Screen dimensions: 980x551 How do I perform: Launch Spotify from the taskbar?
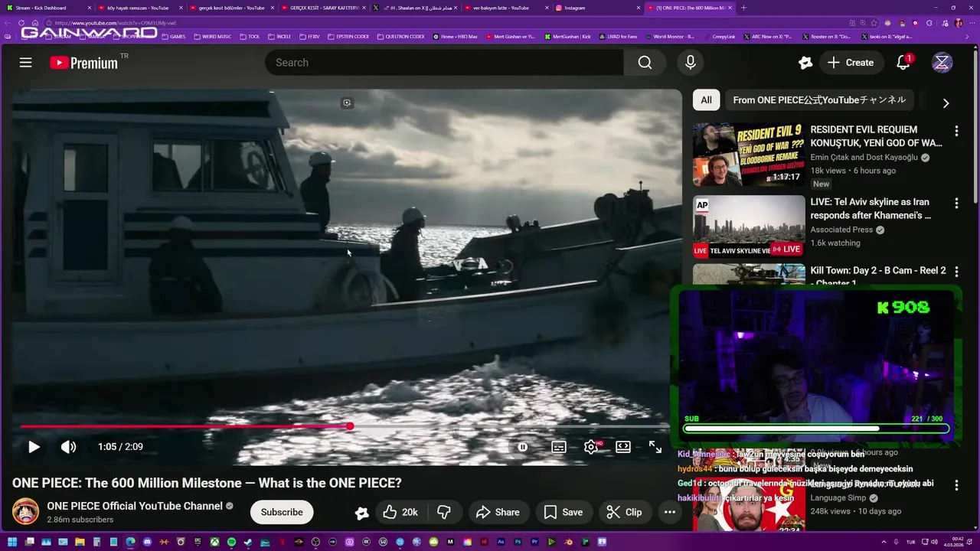click(231, 543)
